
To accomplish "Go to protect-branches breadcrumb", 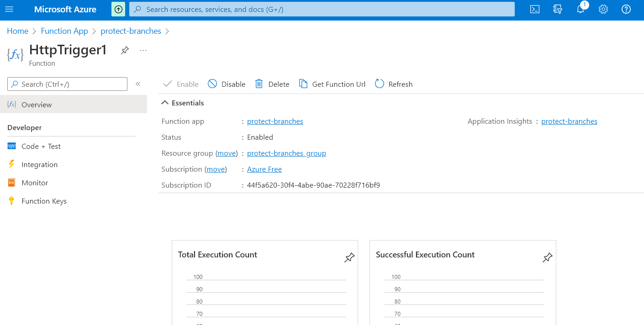I will 131,31.
